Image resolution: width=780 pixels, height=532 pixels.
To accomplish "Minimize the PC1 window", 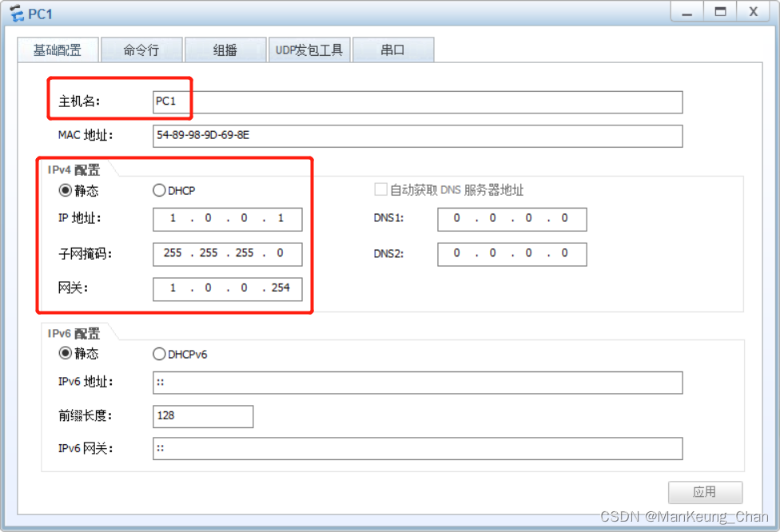I will click(687, 12).
